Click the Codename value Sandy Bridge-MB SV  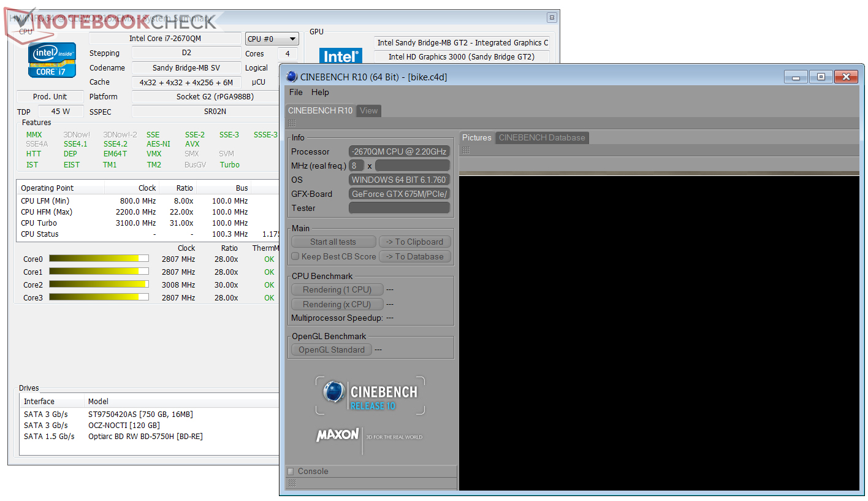click(186, 68)
